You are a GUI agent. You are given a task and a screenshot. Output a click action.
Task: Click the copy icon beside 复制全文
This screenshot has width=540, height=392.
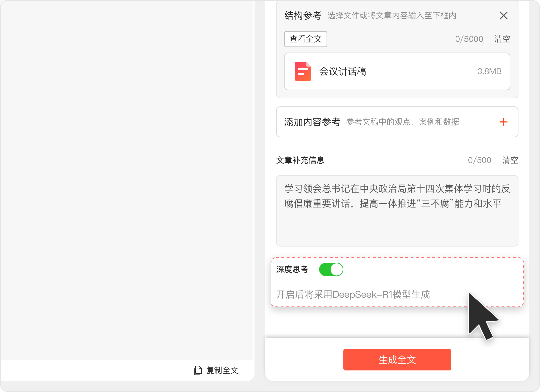pos(198,370)
